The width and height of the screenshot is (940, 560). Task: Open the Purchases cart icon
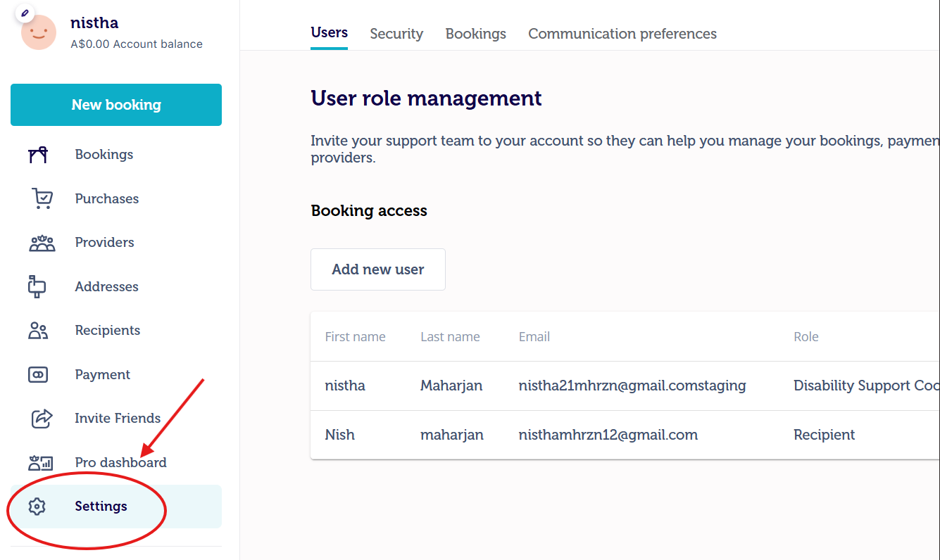coord(42,198)
